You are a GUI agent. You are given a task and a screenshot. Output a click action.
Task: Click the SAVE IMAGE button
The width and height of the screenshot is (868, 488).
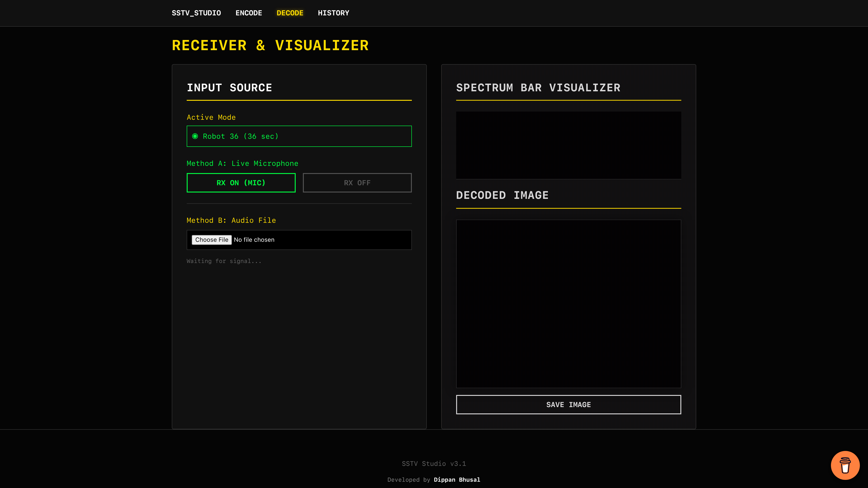pyautogui.click(x=568, y=404)
